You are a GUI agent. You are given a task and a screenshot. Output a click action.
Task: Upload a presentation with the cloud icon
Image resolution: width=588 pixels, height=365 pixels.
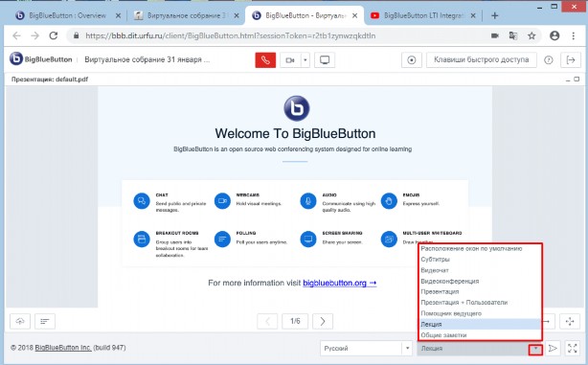20,321
